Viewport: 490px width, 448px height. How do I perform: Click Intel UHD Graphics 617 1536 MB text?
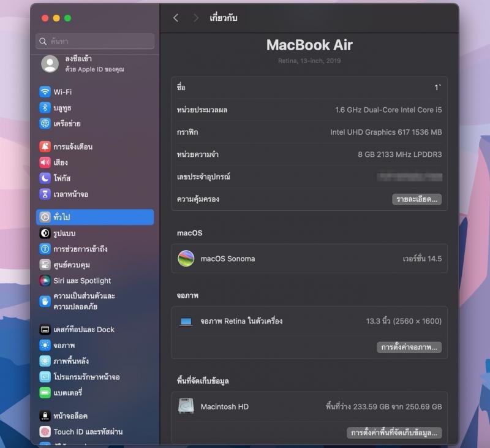pyautogui.click(x=386, y=132)
